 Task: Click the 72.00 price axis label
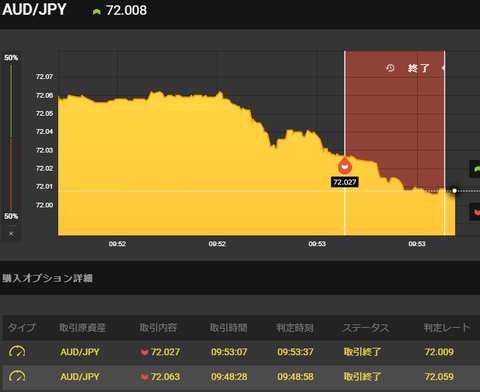click(x=44, y=205)
